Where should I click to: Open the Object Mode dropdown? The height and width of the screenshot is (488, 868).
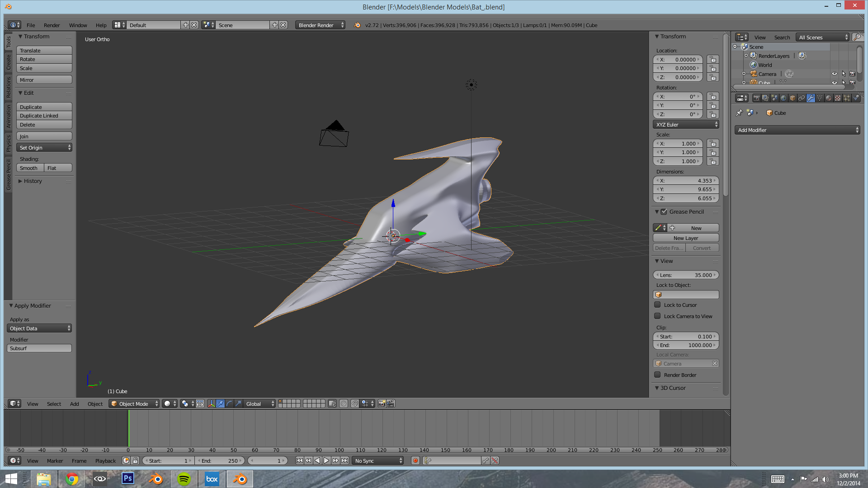click(x=134, y=404)
